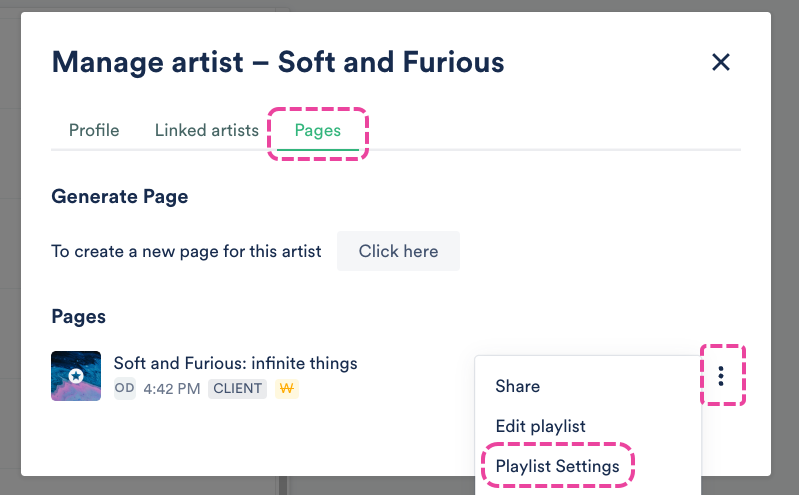
Task: Click the star badge on playlist cover
Action: tap(76, 376)
